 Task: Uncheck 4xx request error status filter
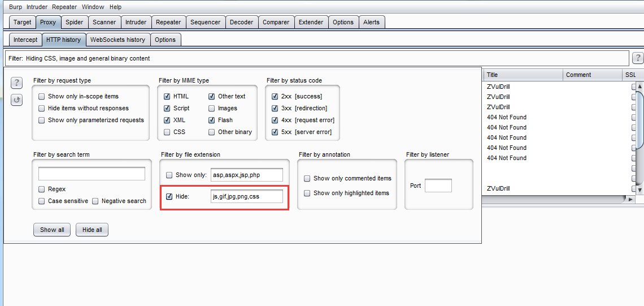tap(275, 120)
